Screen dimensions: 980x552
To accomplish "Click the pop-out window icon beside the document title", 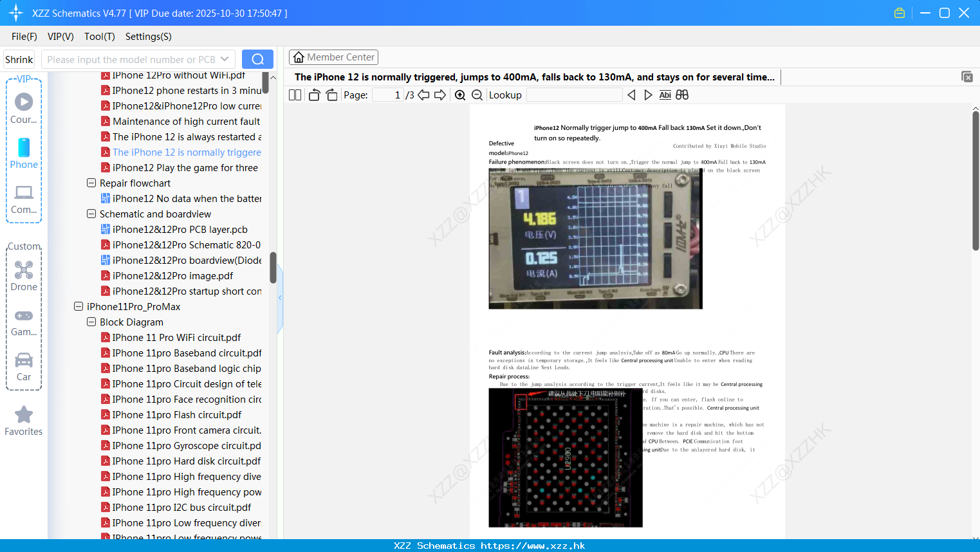I will [x=967, y=77].
